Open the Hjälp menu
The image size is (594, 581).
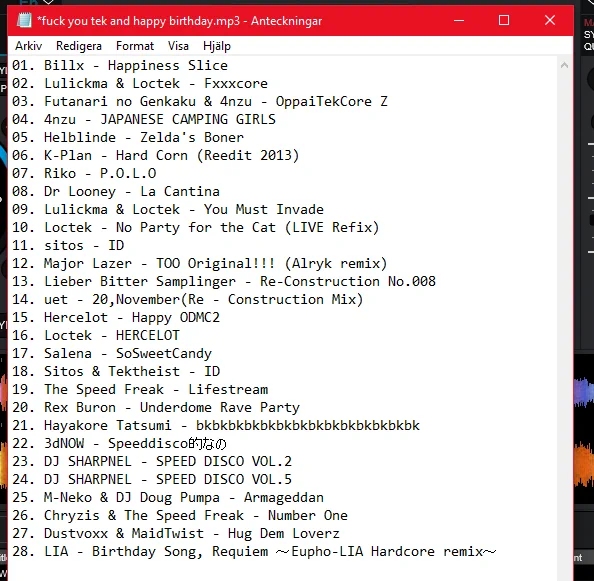click(217, 46)
